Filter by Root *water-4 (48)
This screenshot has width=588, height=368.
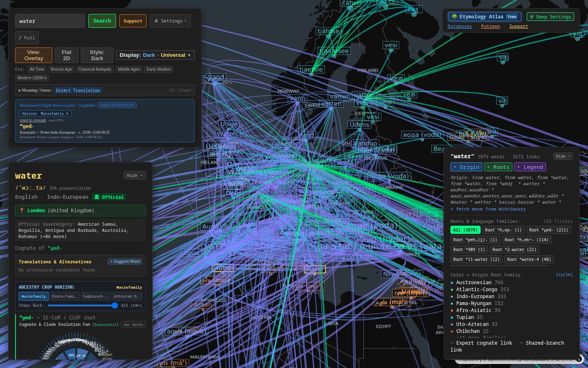pos(529,259)
